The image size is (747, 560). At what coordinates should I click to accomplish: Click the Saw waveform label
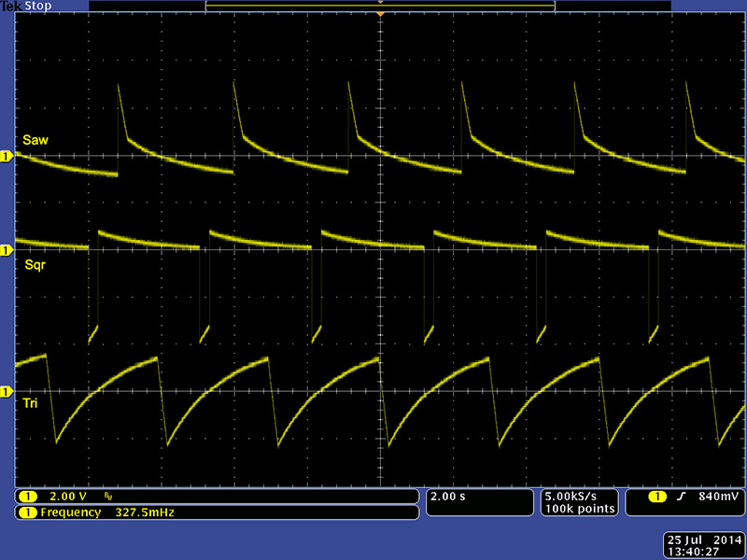[x=35, y=140]
